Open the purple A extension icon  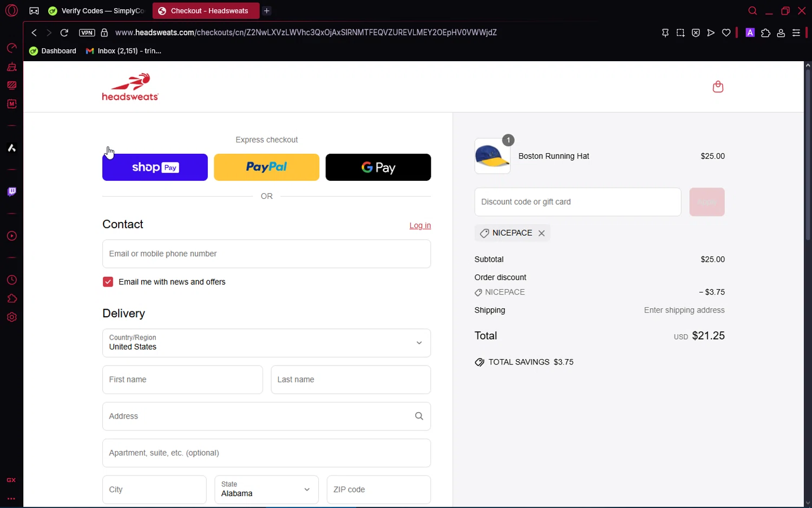coord(750,33)
